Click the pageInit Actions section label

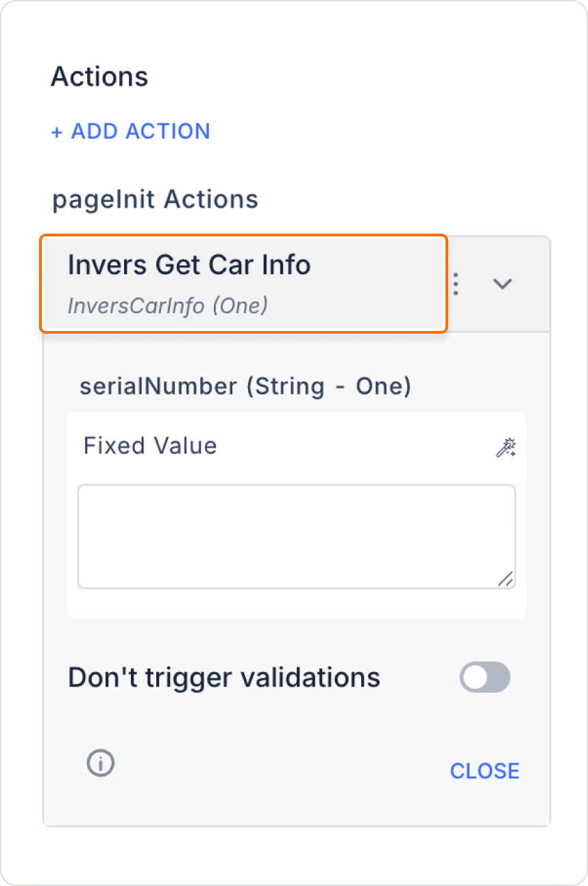coord(156,199)
